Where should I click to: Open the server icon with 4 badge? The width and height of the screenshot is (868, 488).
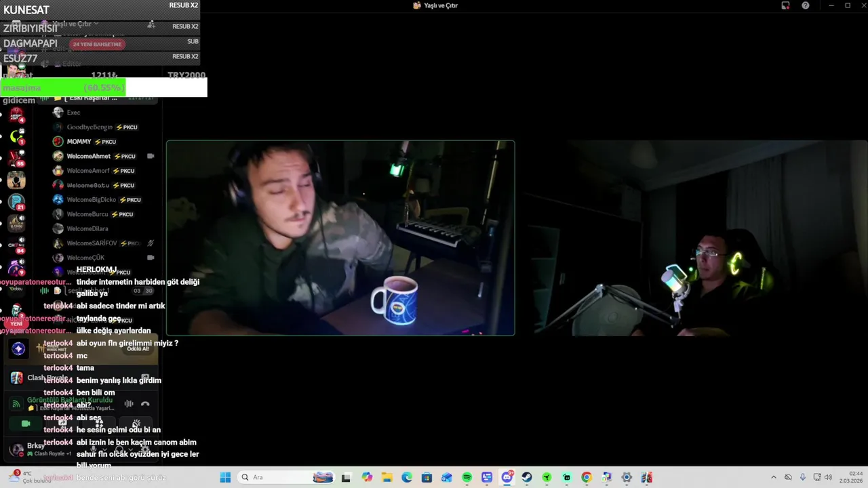pyautogui.click(x=16, y=115)
